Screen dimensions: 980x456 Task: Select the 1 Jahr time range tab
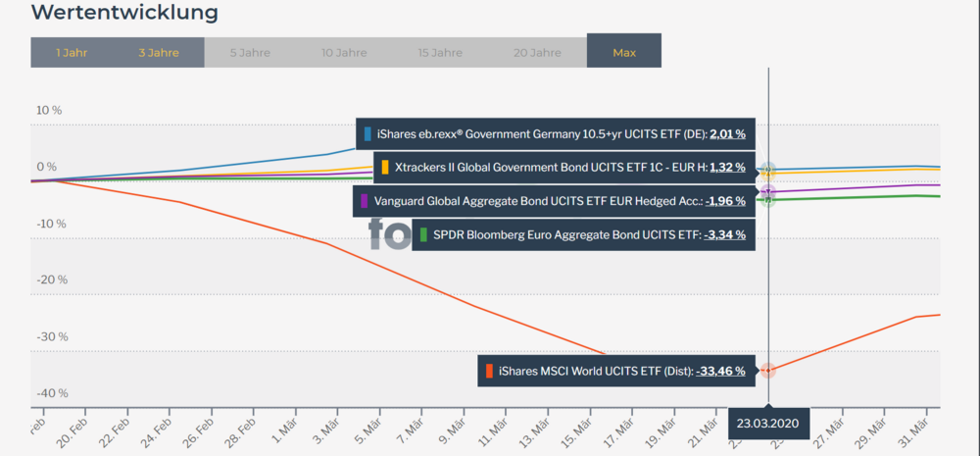click(72, 52)
